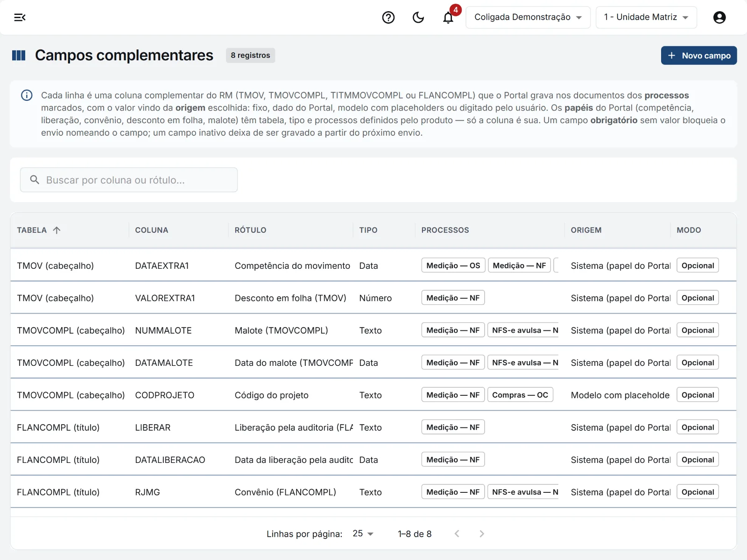Viewport: 747px width, 560px height.
Task: Sort by the PROCESSOS header
Action: point(445,230)
